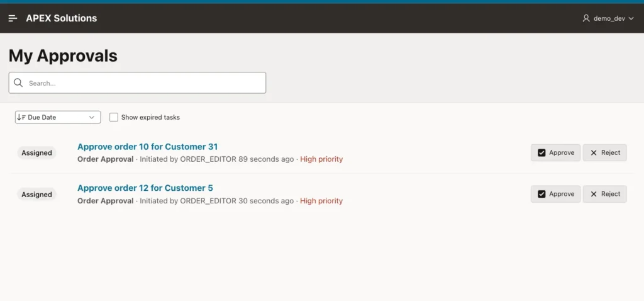
Task: Approve order 10 for Customer 31
Action: [x=555, y=152]
